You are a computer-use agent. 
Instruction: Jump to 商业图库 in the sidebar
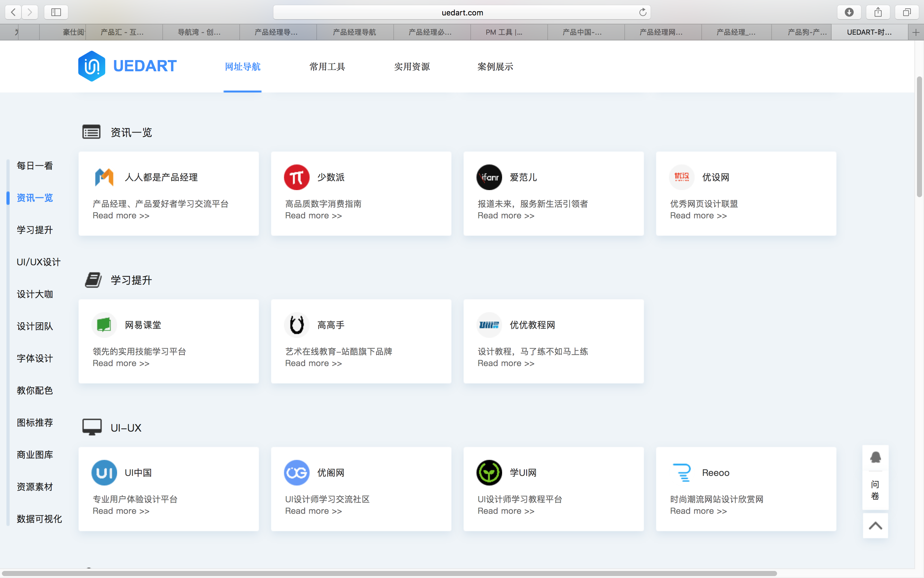[x=35, y=454]
